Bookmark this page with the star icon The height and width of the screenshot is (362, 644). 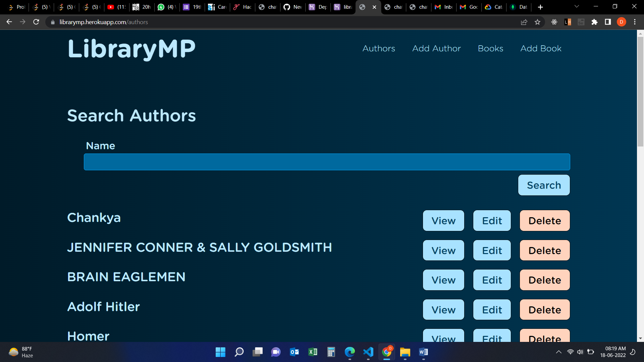[x=537, y=22]
